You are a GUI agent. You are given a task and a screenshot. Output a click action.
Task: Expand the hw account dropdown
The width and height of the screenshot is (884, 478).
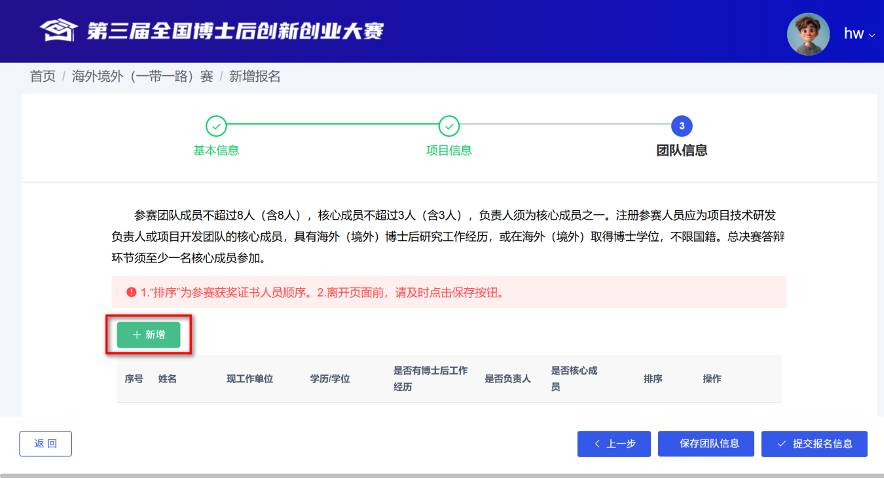click(859, 34)
